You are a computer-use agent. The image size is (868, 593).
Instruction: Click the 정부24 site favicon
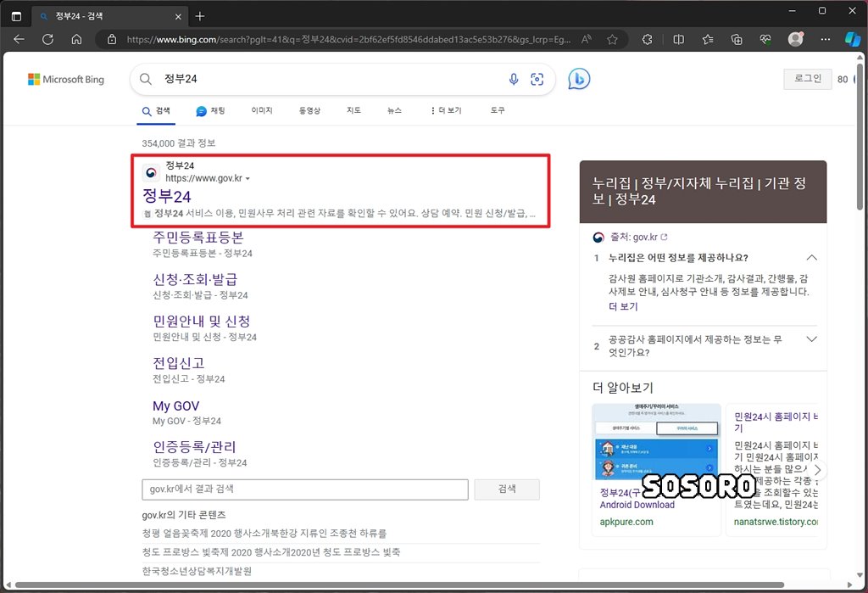tap(151, 172)
